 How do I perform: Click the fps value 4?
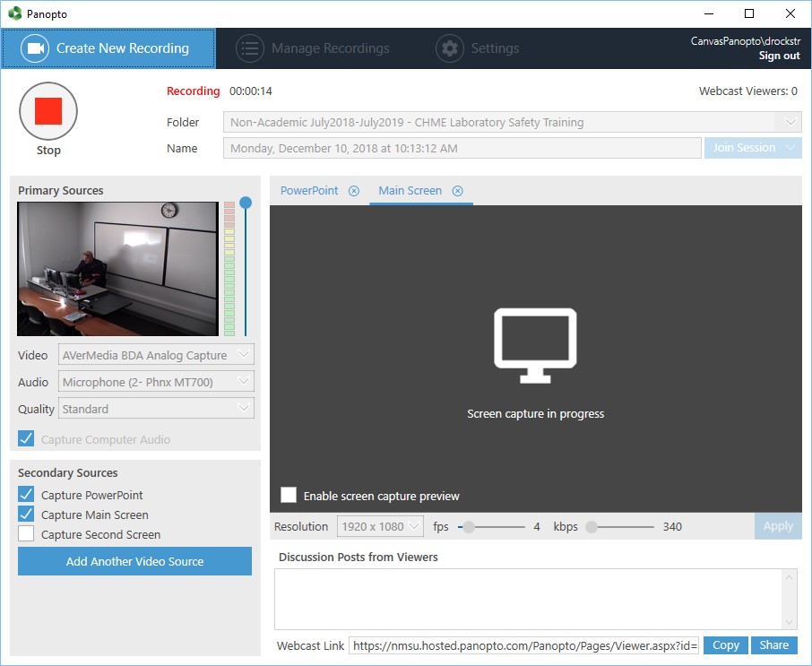[x=537, y=527]
